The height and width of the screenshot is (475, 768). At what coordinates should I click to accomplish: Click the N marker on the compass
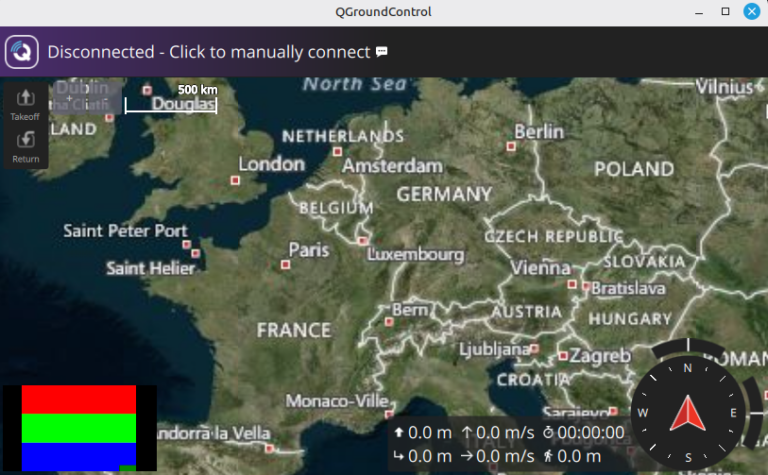(687, 368)
